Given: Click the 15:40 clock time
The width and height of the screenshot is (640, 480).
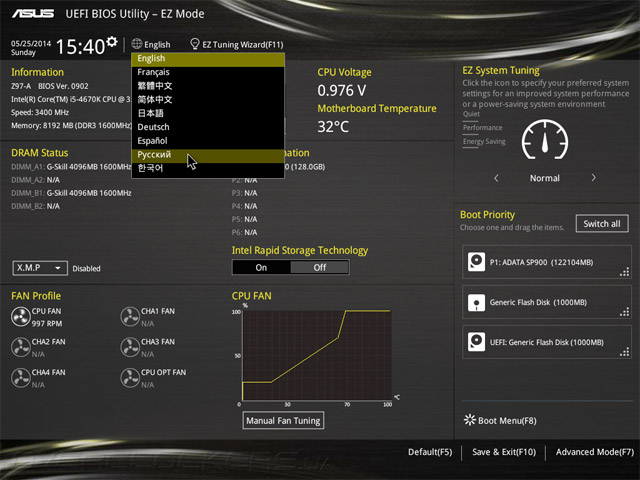Looking at the screenshot, I should (x=80, y=47).
